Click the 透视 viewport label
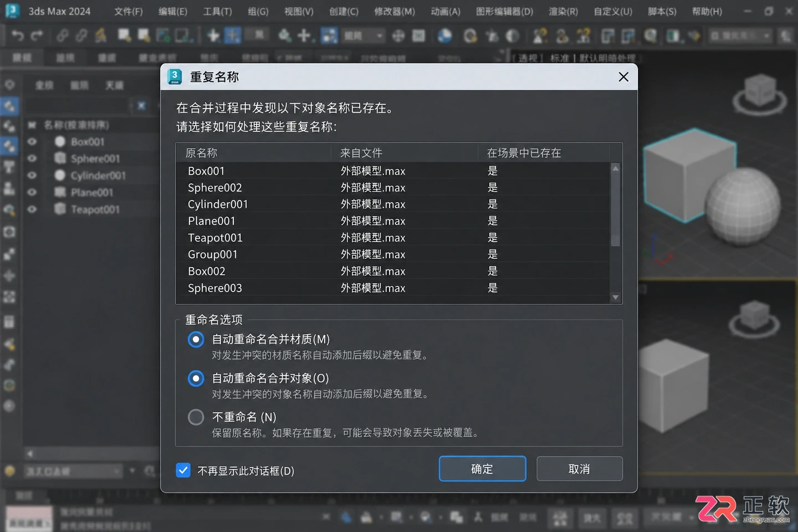798x532 pixels. pos(527,58)
